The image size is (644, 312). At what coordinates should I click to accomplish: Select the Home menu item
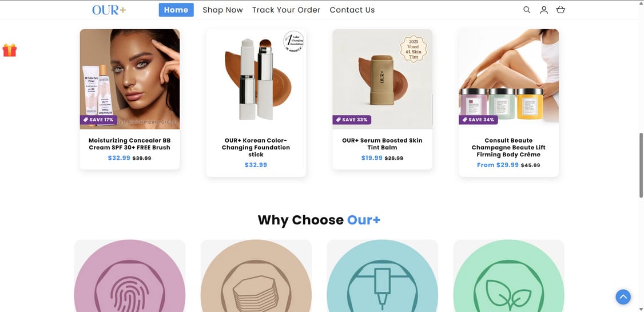pos(176,10)
